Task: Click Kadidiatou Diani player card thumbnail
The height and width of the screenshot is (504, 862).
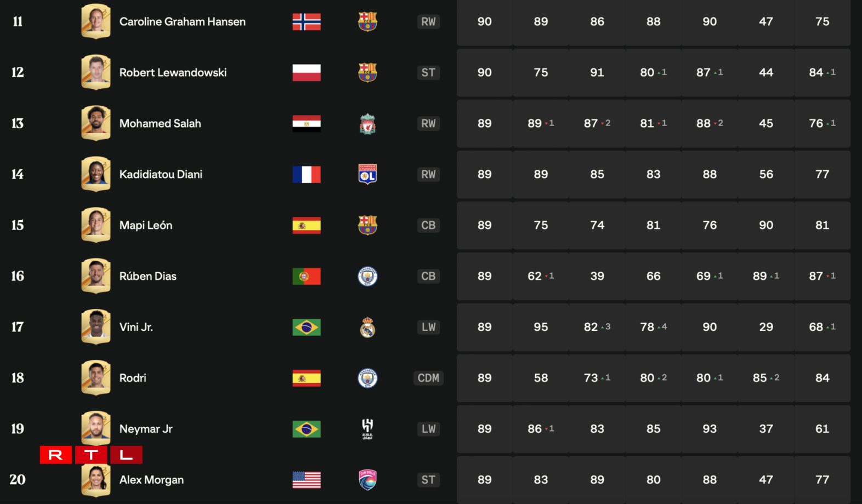Action: [96, 174]
